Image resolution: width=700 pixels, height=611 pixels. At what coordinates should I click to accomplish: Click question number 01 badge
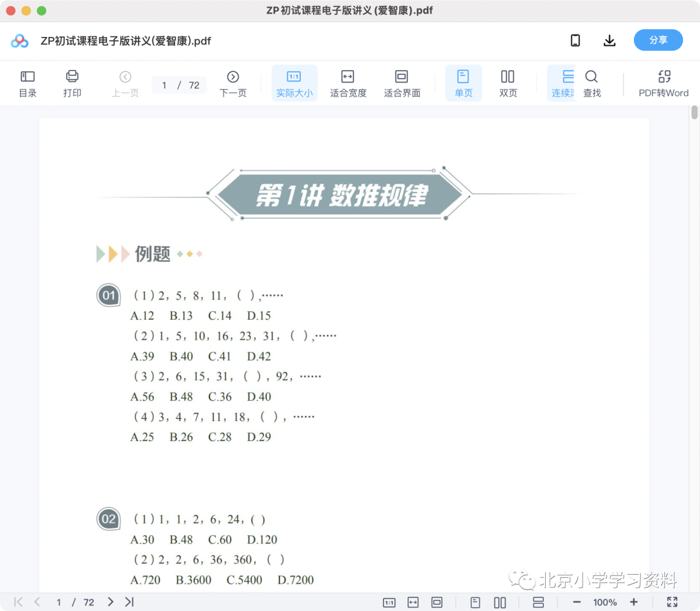[x=108, y=295]
